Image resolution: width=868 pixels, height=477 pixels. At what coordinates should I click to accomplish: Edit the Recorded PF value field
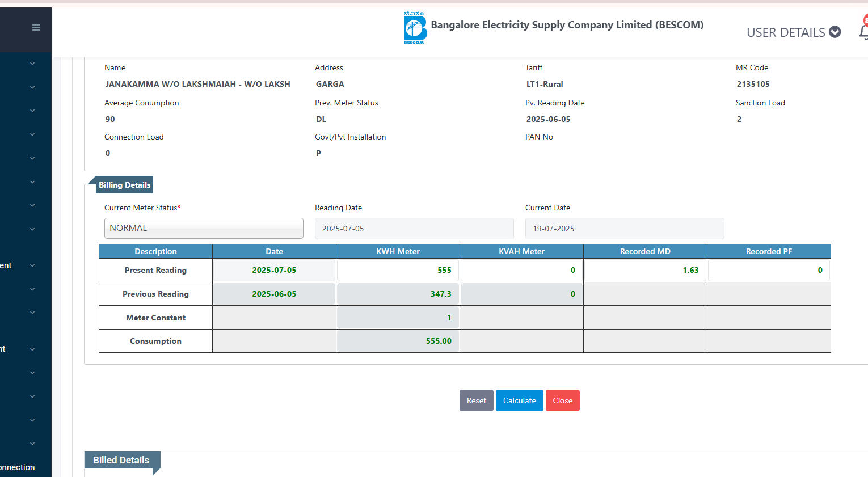point(769,270)
